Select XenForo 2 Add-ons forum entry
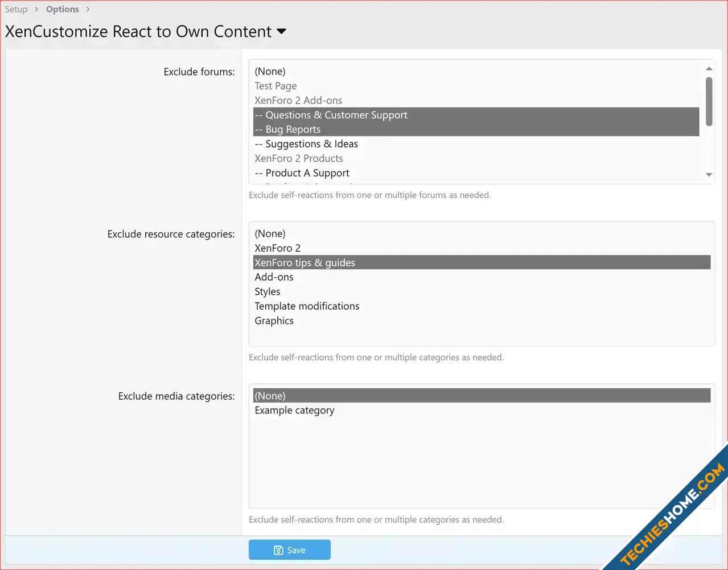 pos(476,100)
